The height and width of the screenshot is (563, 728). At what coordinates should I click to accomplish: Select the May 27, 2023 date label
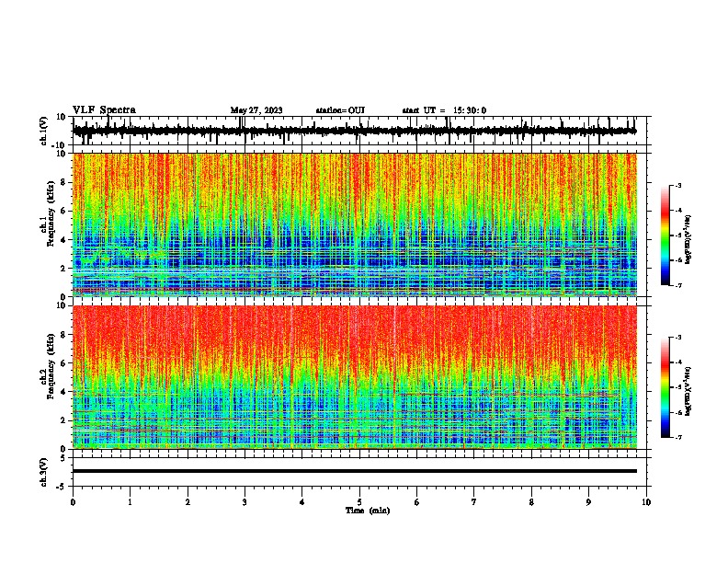click(x=256, y=110)
